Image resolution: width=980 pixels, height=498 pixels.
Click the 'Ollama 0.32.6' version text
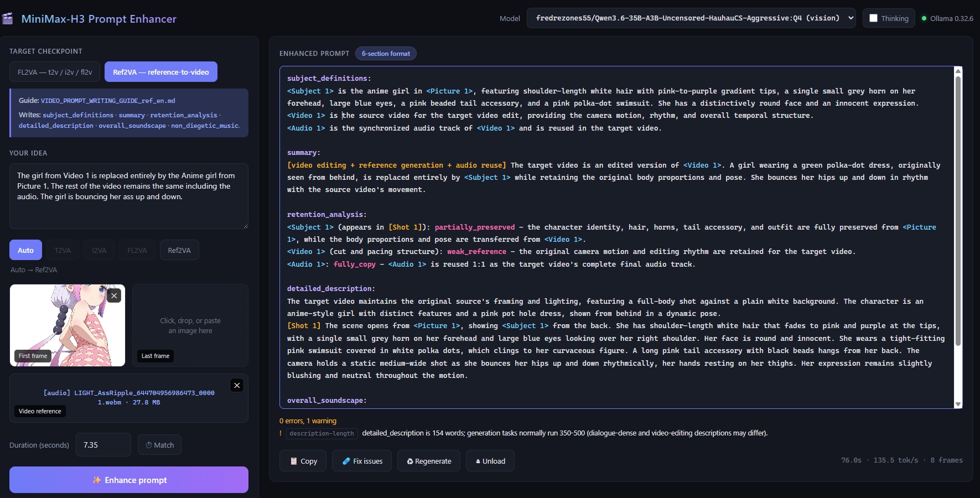pyautogui.click(x=952, y=18)
